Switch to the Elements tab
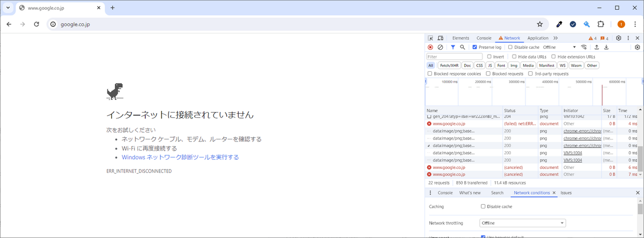Viewport: 644px width, 238px height. (x=460, y=38)
